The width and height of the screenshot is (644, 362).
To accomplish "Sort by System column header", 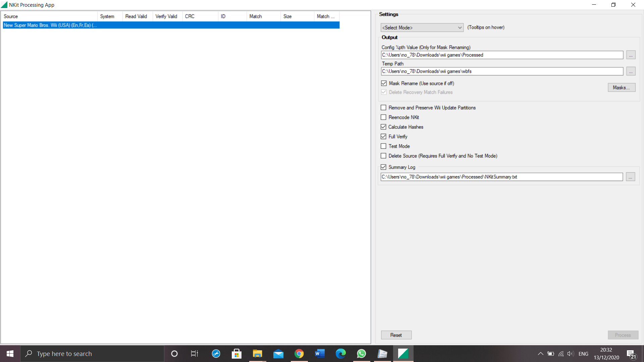I will tap(110, 16).
